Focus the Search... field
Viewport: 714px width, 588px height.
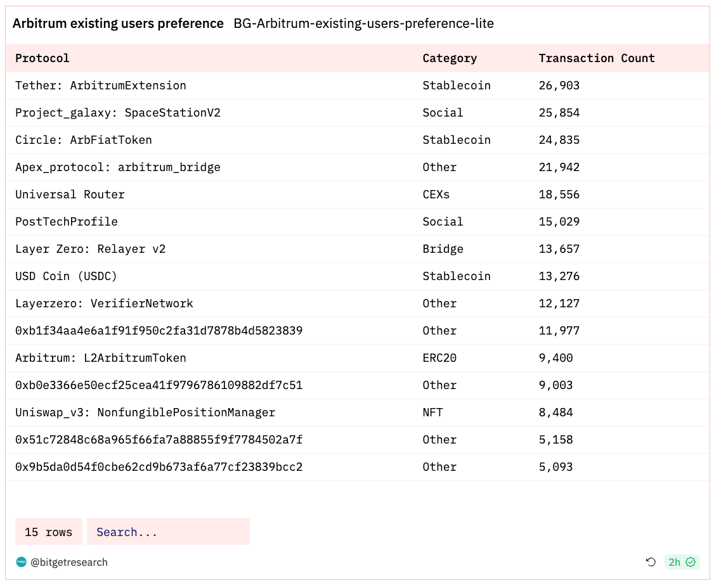pyautogui.click(x=168, y=532)
